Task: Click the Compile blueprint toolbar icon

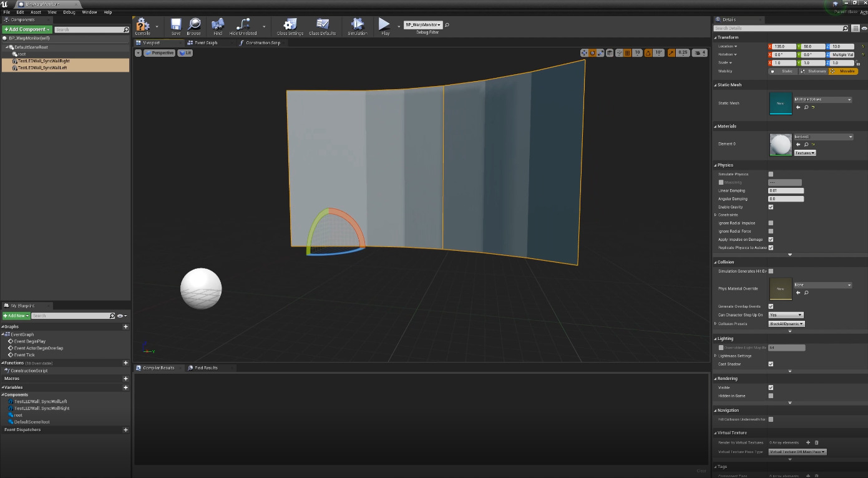Action: click(x=143, y=26)
